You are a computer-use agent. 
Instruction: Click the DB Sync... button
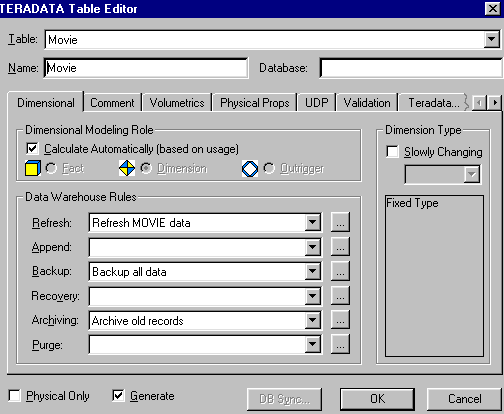click(284, 399)
